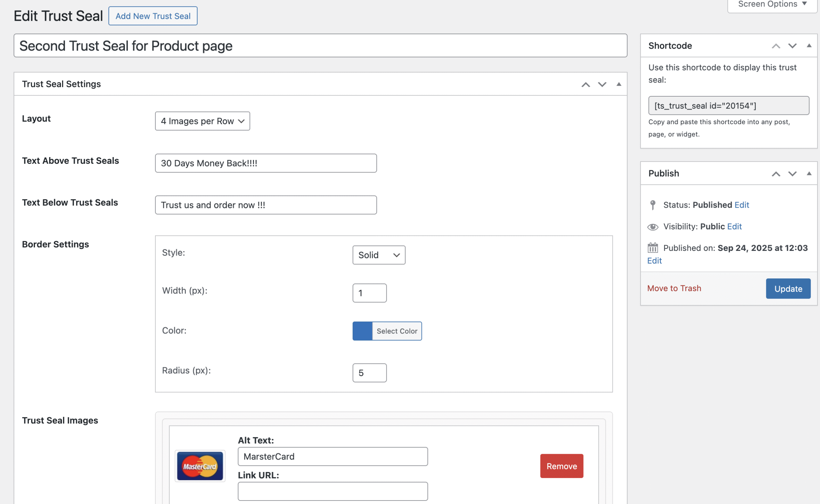Move Trust Seal Settings panel down
The height and width of the screenshot is (504, 820).
click(602, 84)
